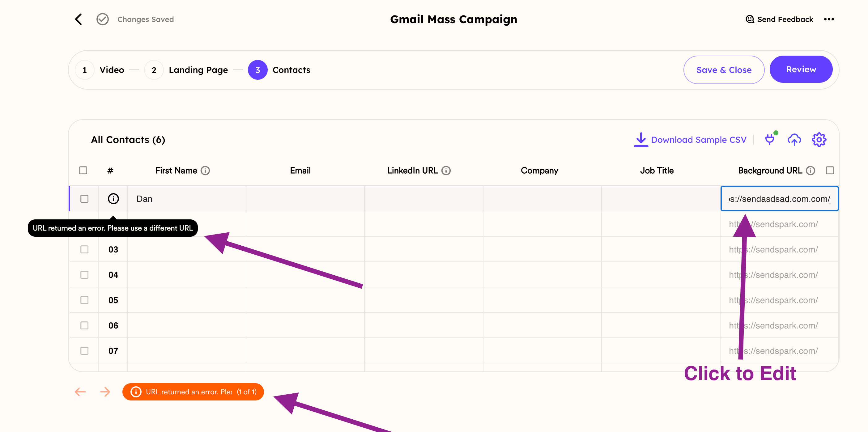The width and height of the screenshot is (868, 432).
Task: Open the Send Feedback link
Action: coord(779,19)
